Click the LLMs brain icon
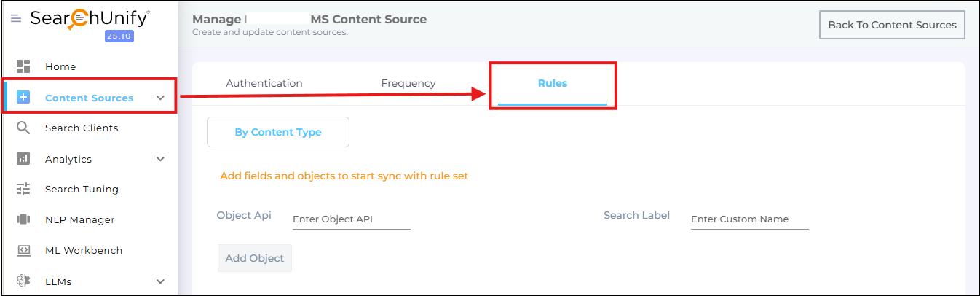 (23, 281)
